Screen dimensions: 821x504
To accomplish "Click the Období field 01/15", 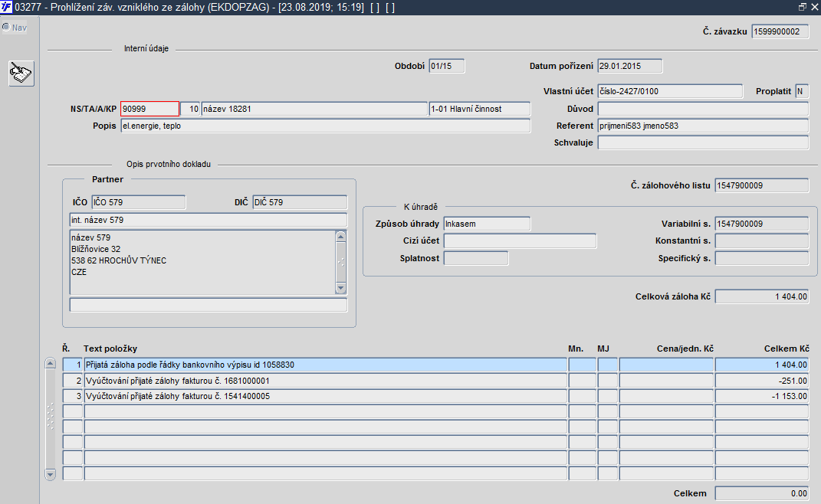I will pyautogui.click(x=447, y=66).
